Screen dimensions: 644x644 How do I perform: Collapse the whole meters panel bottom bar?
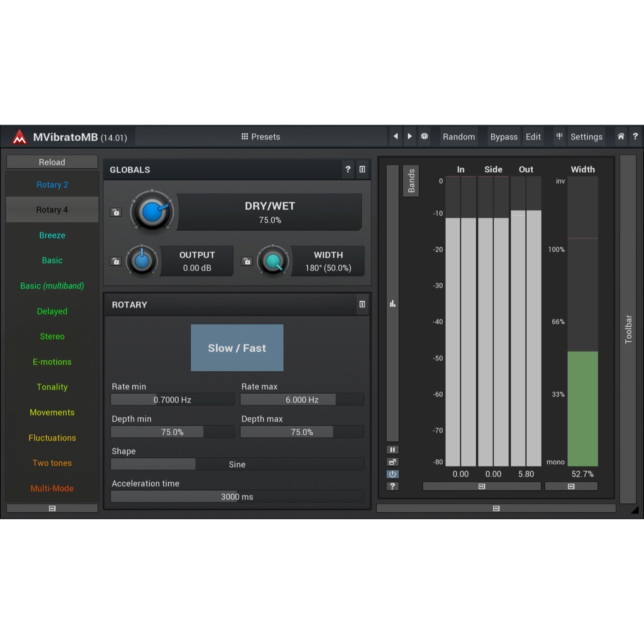496,508
